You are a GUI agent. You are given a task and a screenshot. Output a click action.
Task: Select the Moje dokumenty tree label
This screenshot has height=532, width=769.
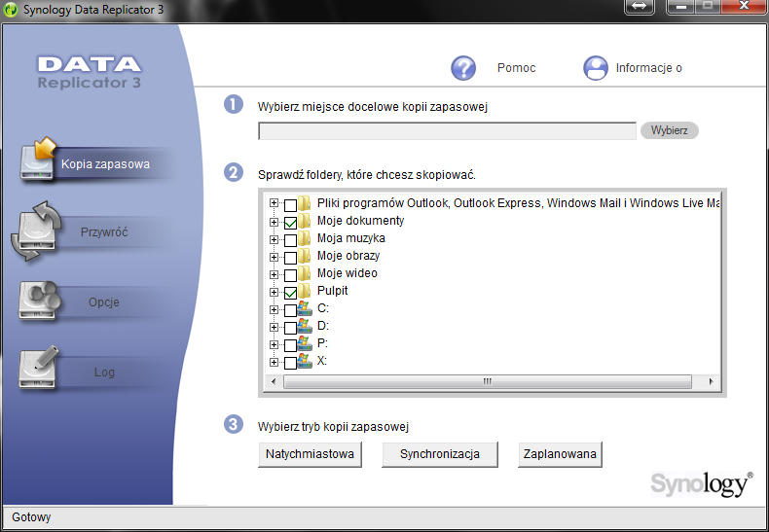point(360,221)
